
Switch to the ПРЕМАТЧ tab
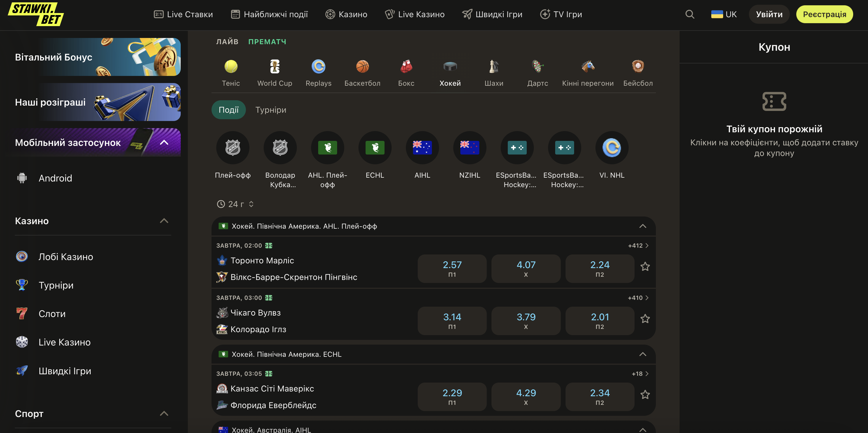(x=267, y=42)
